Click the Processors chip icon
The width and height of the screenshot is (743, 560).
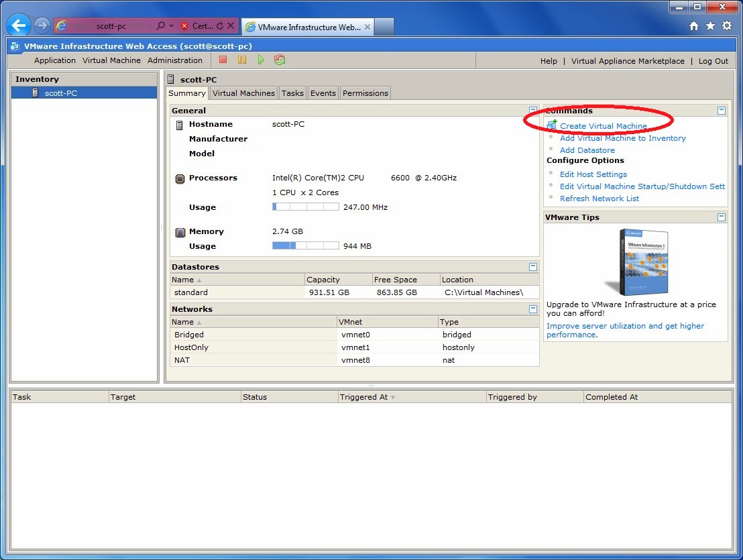[x=180, y=178]
